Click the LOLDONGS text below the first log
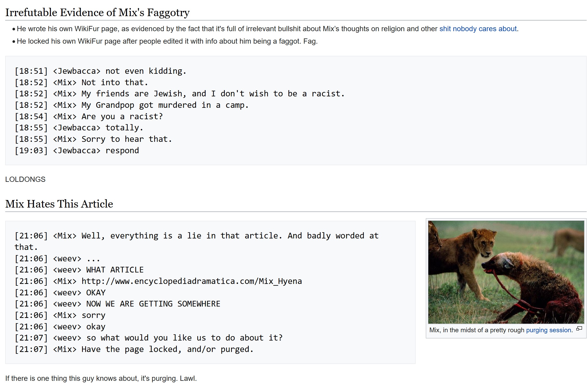The image size is (588, 386). [x=25, y=179]
